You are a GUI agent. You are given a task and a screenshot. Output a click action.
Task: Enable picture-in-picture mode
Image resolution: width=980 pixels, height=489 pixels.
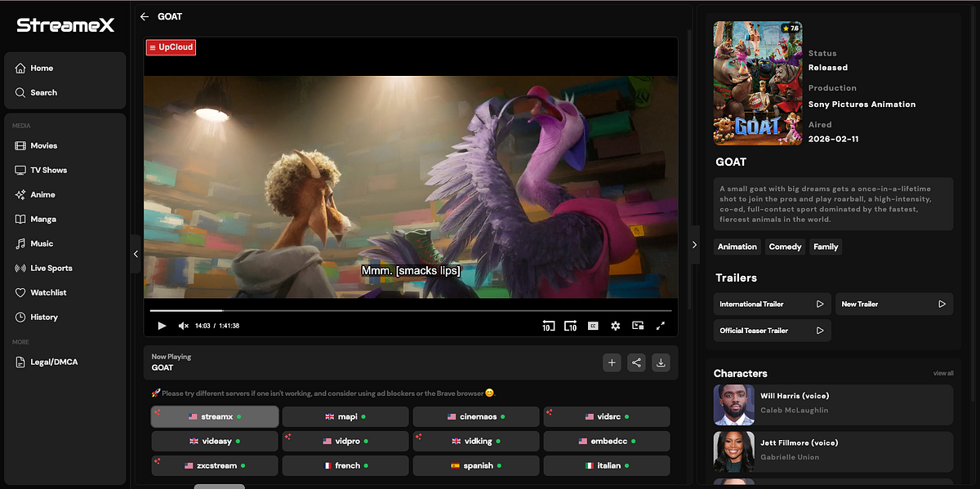638,326
